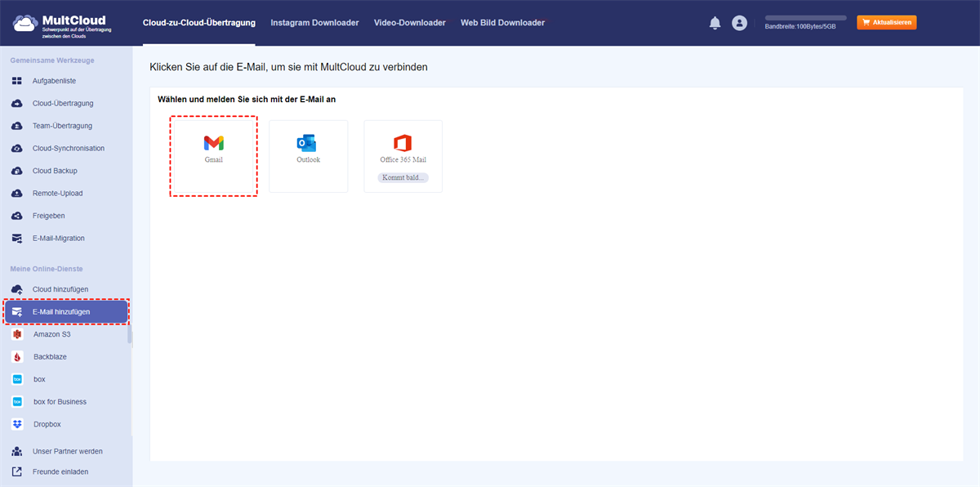Click the Team-Übertragung sidebar icon

(x=16, y=126)
